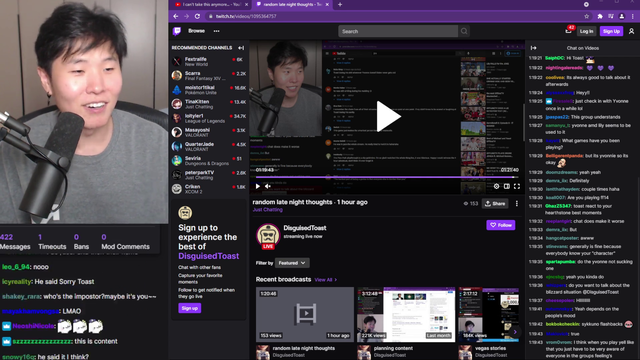The image size is (640, 360).
Task: Enter fullscreen on the video player
Action: 517,186
